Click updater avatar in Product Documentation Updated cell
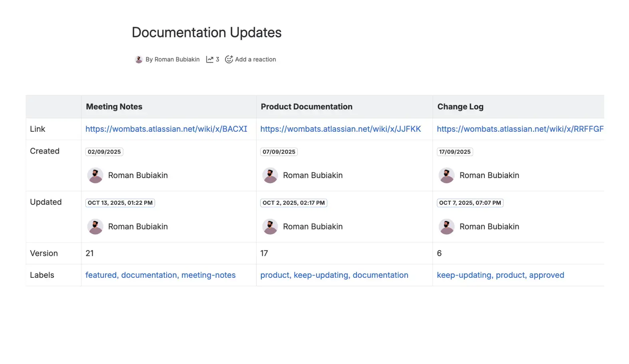Screen dimensions: 629x364 click(270, 226)
